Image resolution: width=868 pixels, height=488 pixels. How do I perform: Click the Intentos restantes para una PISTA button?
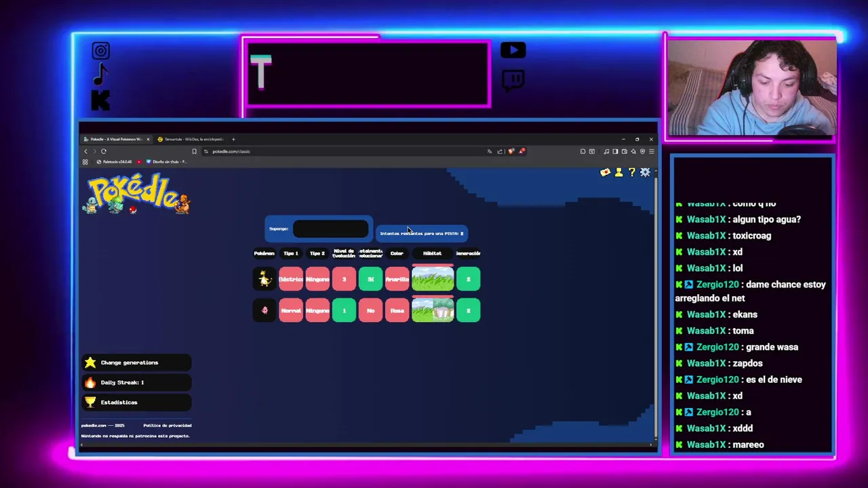pos(421,234)
